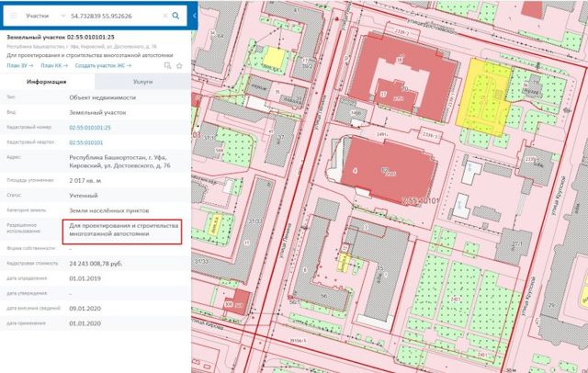Select the Информация tab
Viewport: 588px width, 373px height.
[46, 82]
